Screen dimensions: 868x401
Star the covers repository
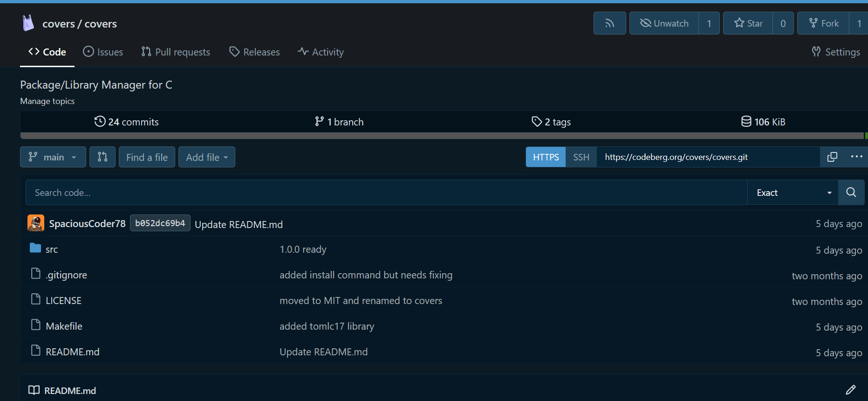pyautogui.click(x=748, y=23)
